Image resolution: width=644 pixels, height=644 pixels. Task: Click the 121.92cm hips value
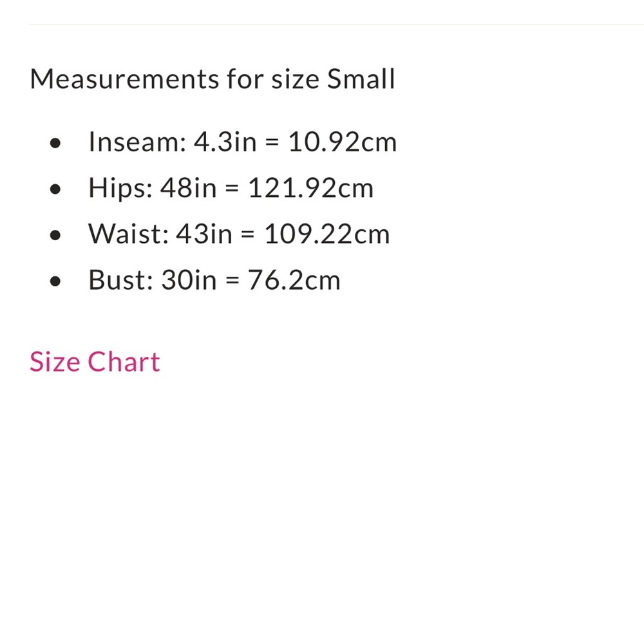pyautogui.click(x=311, y=188)
